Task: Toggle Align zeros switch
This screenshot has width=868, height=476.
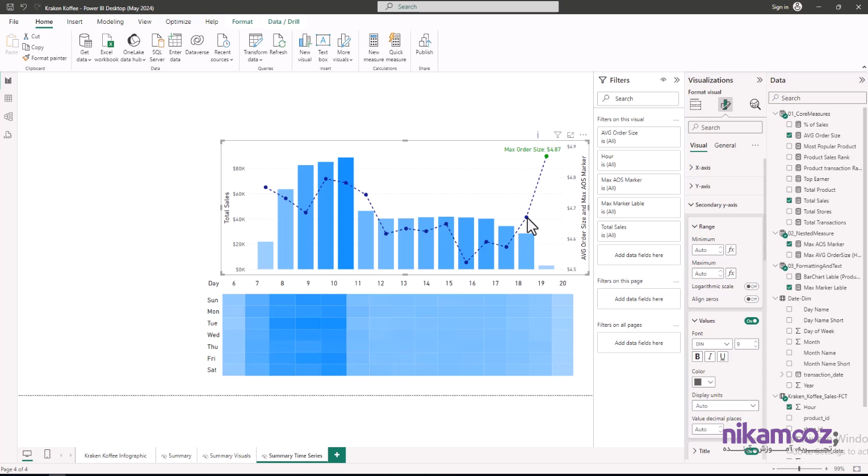Action: (x=751, y=299)
